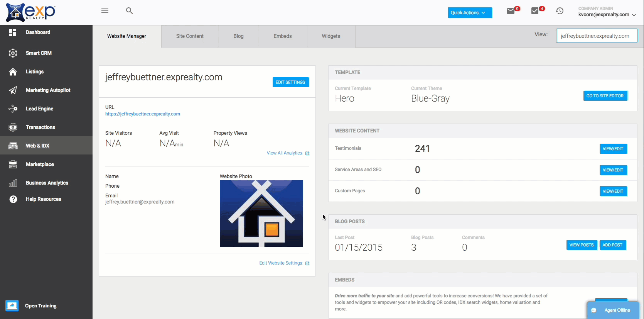This screenshot has height=319, width=644.
Task: Click the Help Resources question mark icon
Action: click(x=13, y=199)
